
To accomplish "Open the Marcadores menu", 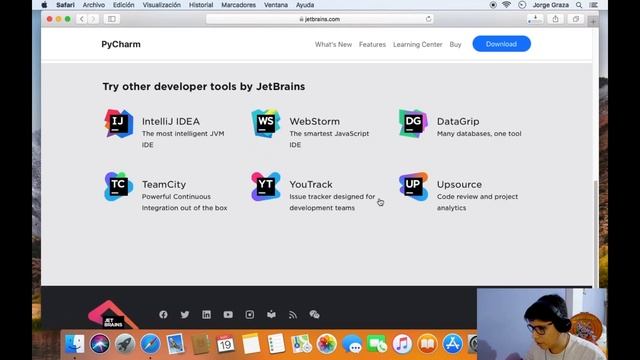I will 238,5.
